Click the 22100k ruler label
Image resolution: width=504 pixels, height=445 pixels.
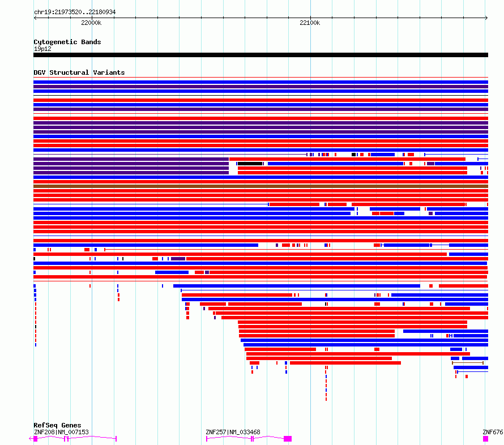(310, 23)
